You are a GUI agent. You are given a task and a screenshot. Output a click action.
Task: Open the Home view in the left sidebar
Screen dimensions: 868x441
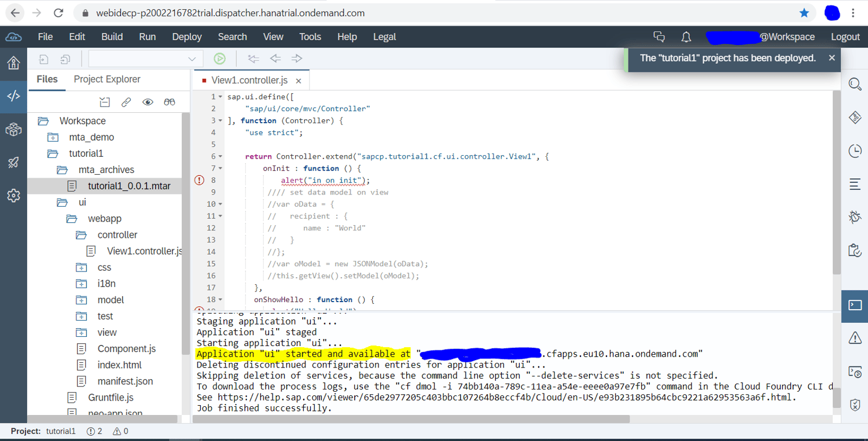click(13, 63)
